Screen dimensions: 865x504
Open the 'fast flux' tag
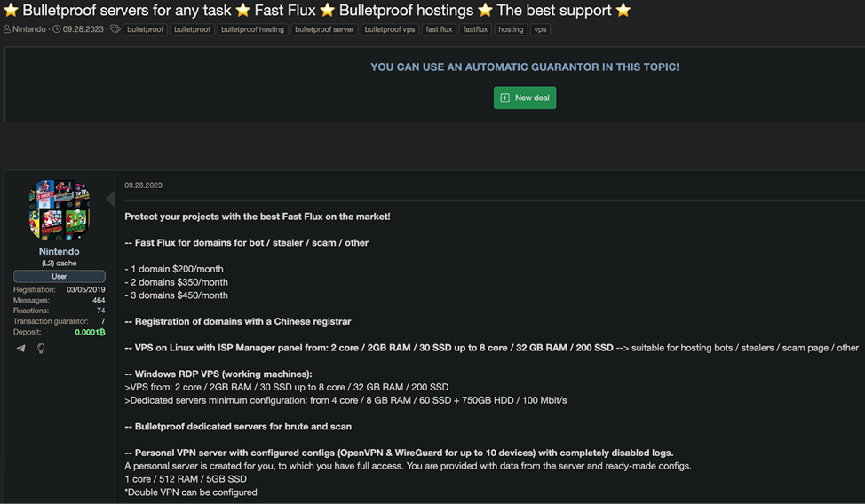[x=439, y=29]
